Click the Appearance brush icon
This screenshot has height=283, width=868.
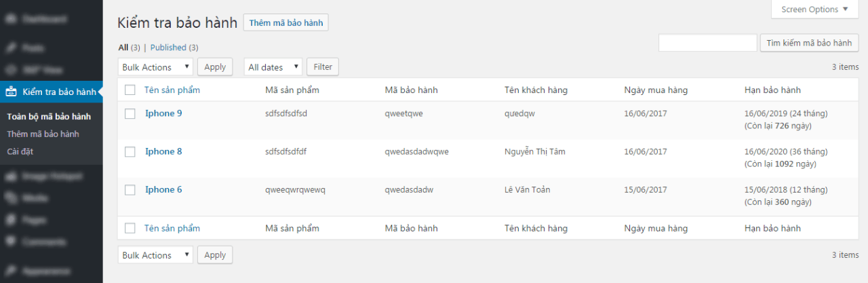point(12,271)
